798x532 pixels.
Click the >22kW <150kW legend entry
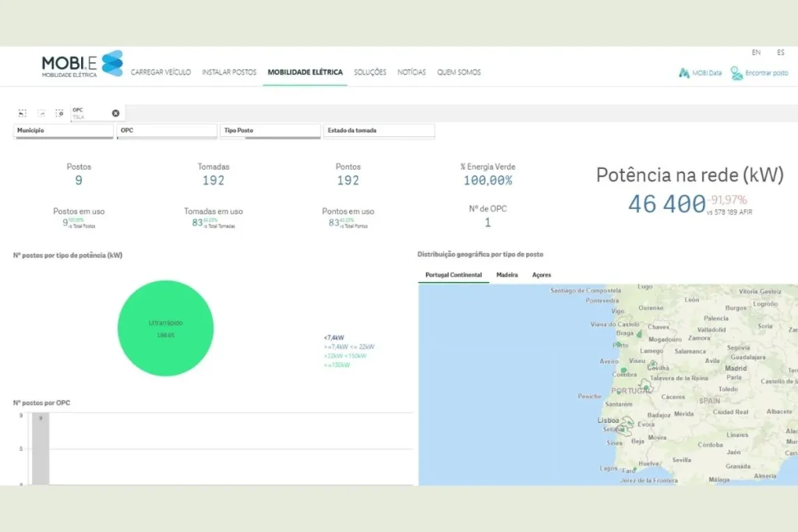[x=345, y=356]
